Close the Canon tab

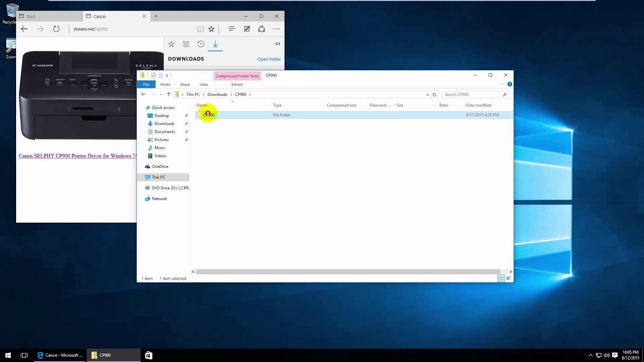click(144, 16)
